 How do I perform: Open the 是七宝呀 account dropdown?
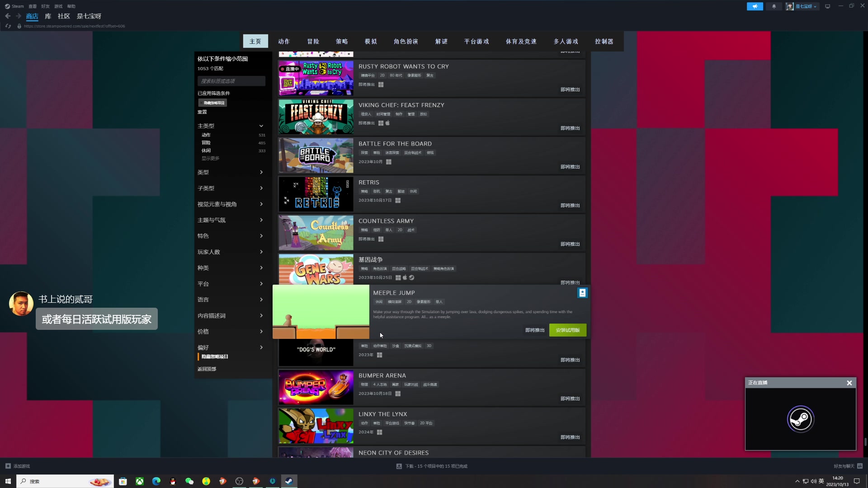[802, 6]
